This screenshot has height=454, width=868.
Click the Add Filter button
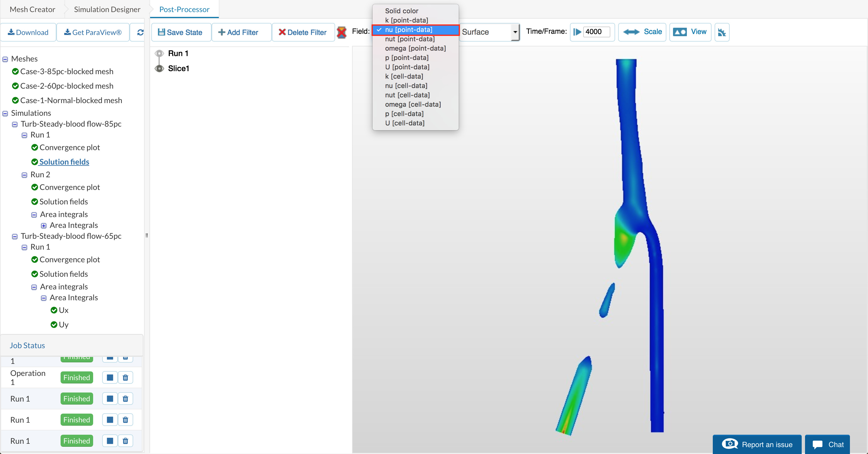(x=238, y=32)
